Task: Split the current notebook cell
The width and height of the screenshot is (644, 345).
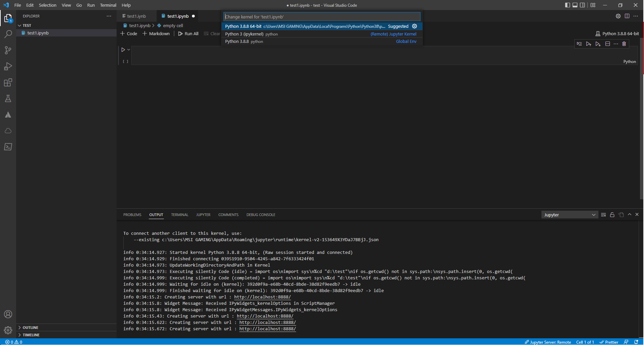Action: pyautogui.click(x=607, y=44)
